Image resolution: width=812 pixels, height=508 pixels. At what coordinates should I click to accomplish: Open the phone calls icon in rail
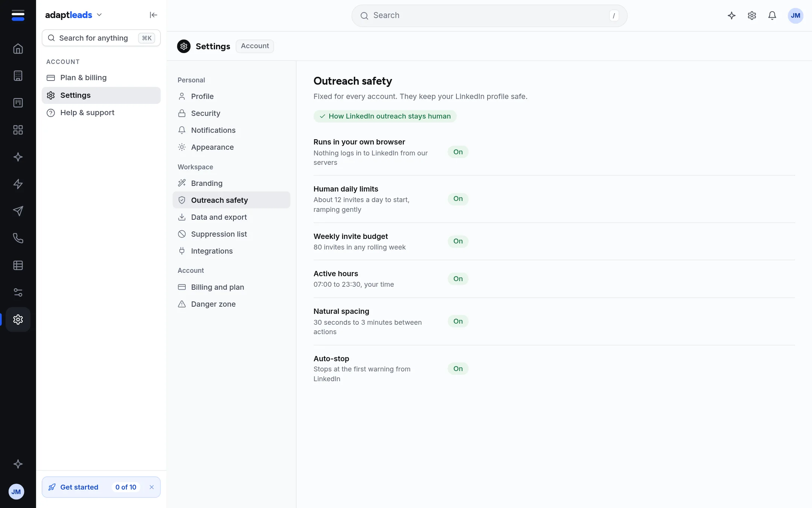tap(18, 238)
